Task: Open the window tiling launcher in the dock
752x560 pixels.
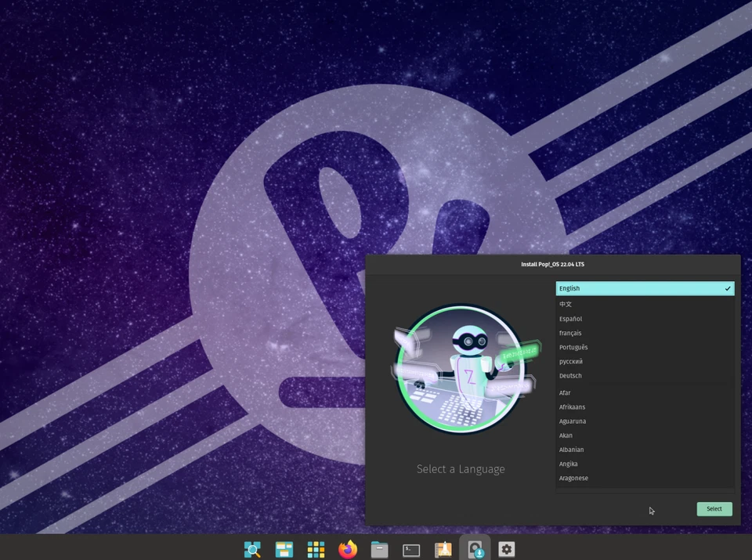Action: pos(284,549)
